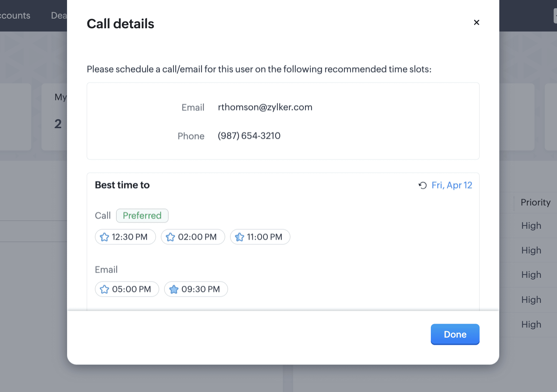Click the star icon on 12:30 PM slot
This screenshot has height=392, width=557.
[104, 237]
